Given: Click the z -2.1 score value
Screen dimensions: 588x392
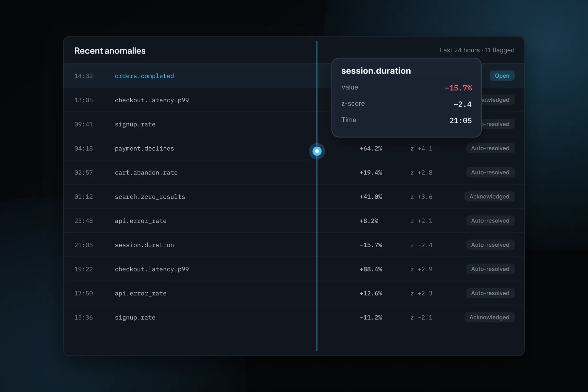Looking at the screenshot, I should click(421, 318).
